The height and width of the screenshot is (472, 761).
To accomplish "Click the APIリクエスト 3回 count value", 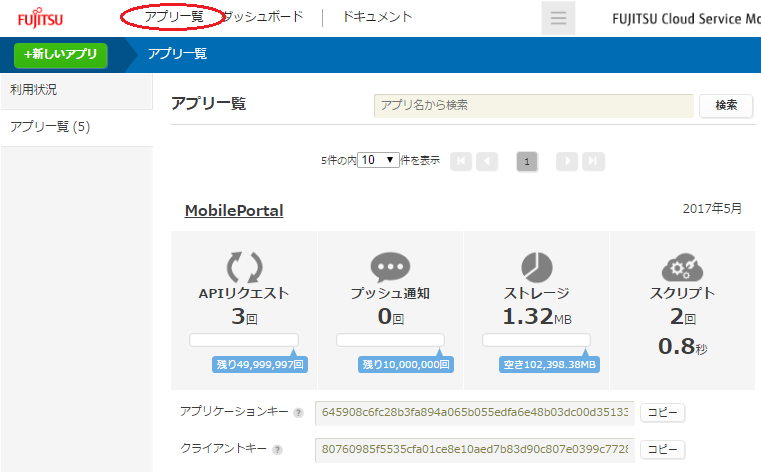I will click(244, 317).
